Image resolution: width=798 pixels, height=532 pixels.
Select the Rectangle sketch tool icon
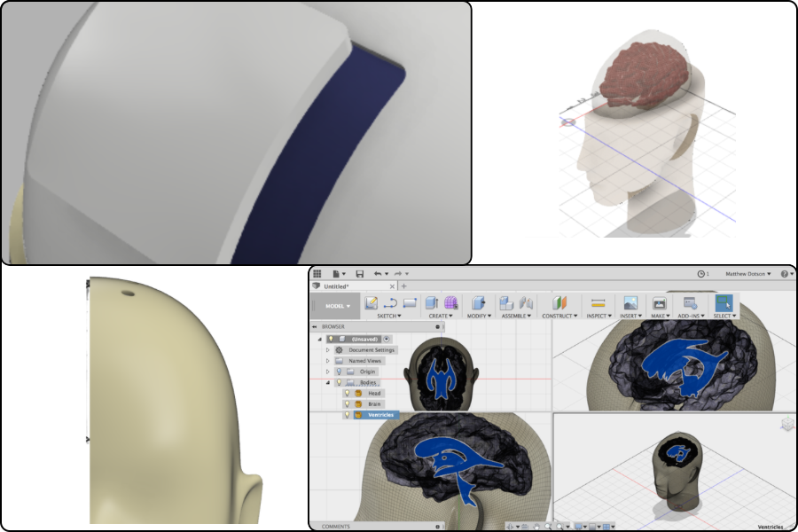point(410,303)
